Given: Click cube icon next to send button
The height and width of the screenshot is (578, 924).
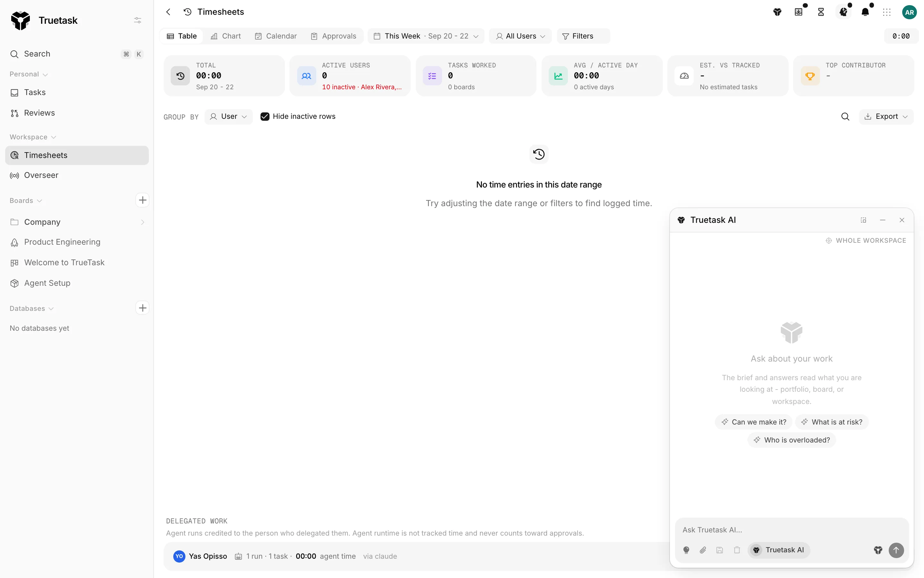Looking at the screenshot, I should (878, 550).
